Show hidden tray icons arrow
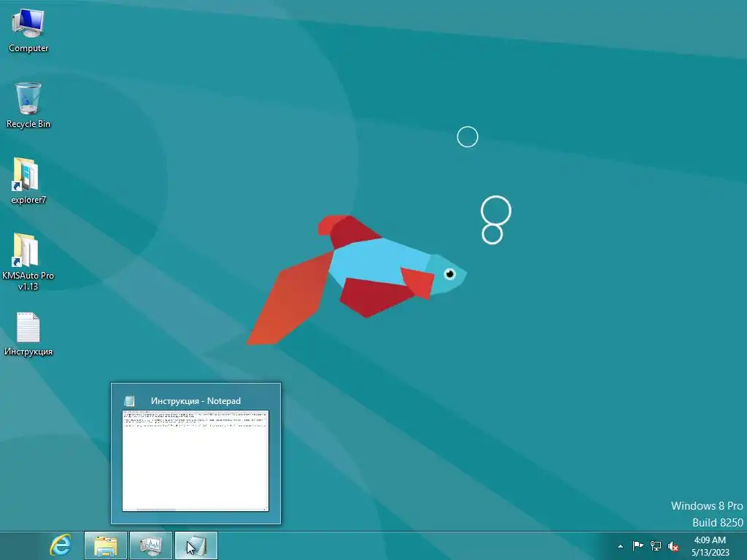 [620, 546]
